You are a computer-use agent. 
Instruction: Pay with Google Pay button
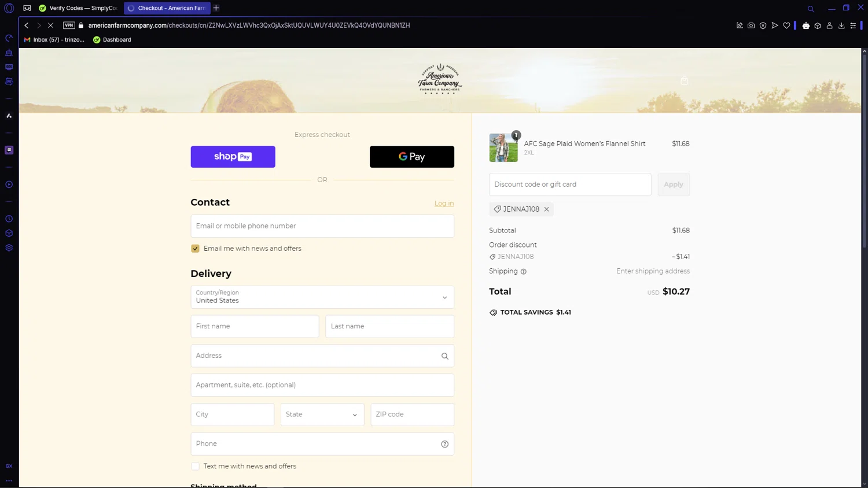click(x=412, y=157)
